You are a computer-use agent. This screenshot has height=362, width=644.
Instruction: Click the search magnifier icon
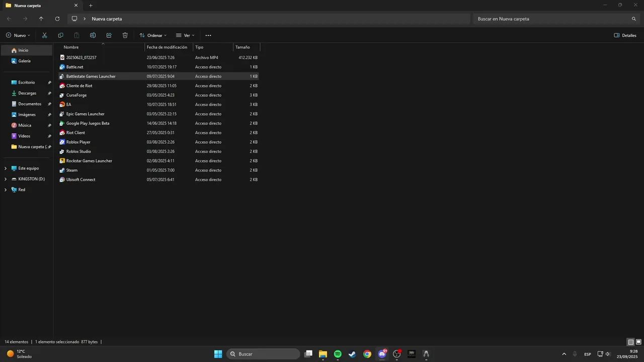634,19
